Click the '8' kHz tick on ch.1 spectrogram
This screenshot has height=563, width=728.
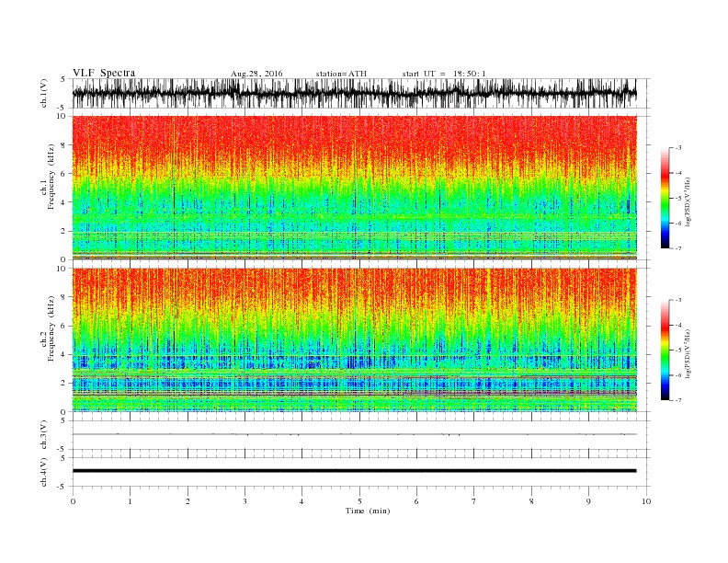64,145
